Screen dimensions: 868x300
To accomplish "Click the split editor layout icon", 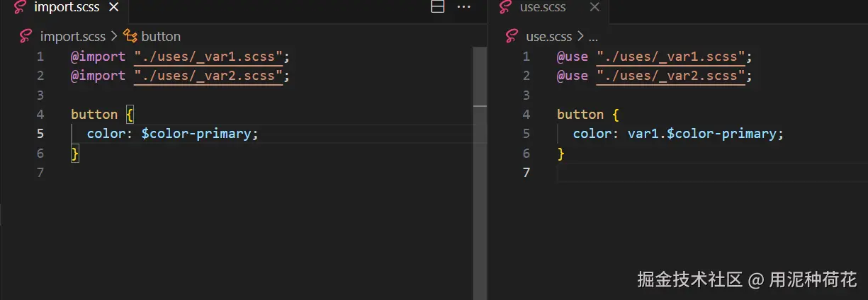I will 438,7.
